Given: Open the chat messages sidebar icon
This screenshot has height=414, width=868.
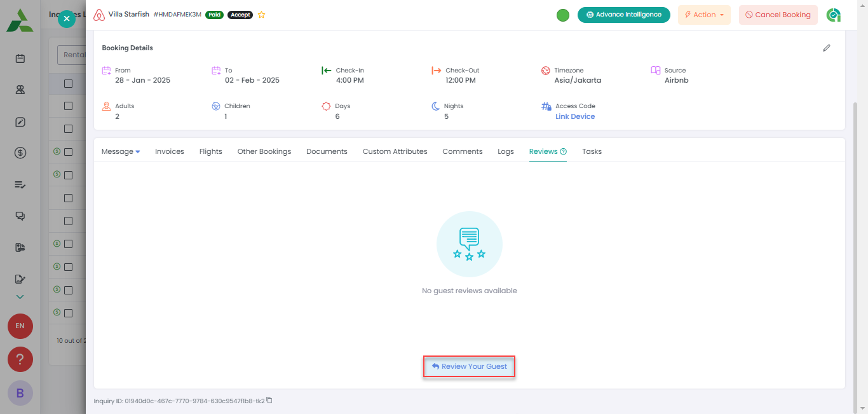Looking at the screenshot, I should click(20, 216).
